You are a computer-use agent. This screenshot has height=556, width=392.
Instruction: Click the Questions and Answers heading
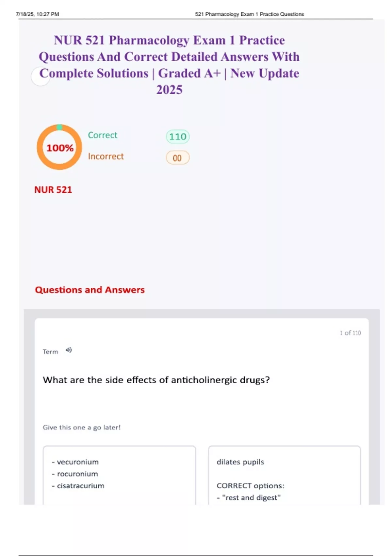coord(90,290)
